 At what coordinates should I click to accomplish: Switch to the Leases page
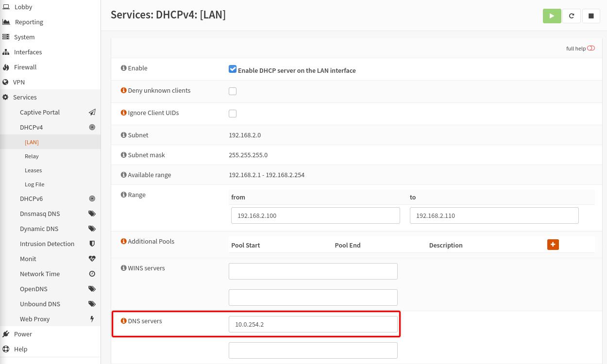33,170
